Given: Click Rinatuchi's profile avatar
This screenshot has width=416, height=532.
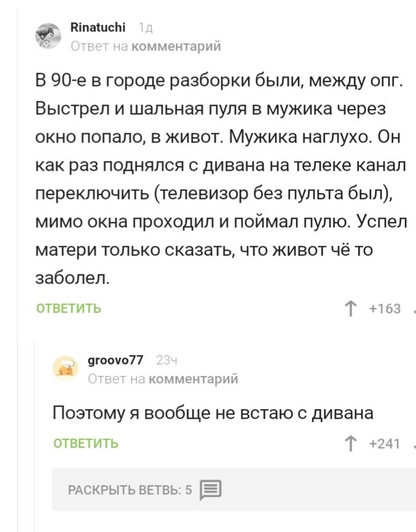Looking at the screenshot, I should [46, 36].
